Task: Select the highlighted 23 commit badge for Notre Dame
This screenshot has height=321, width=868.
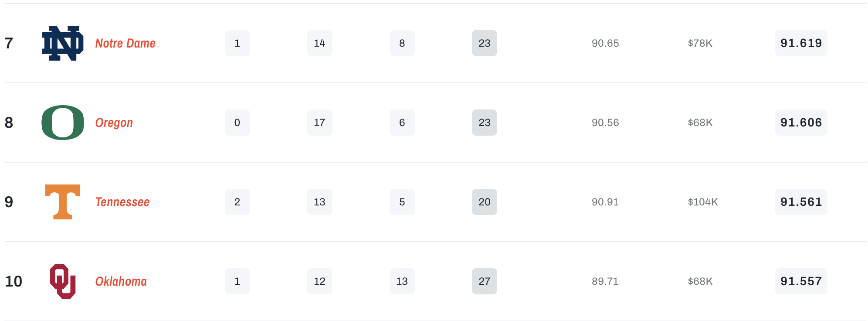Action: [485, 43]
